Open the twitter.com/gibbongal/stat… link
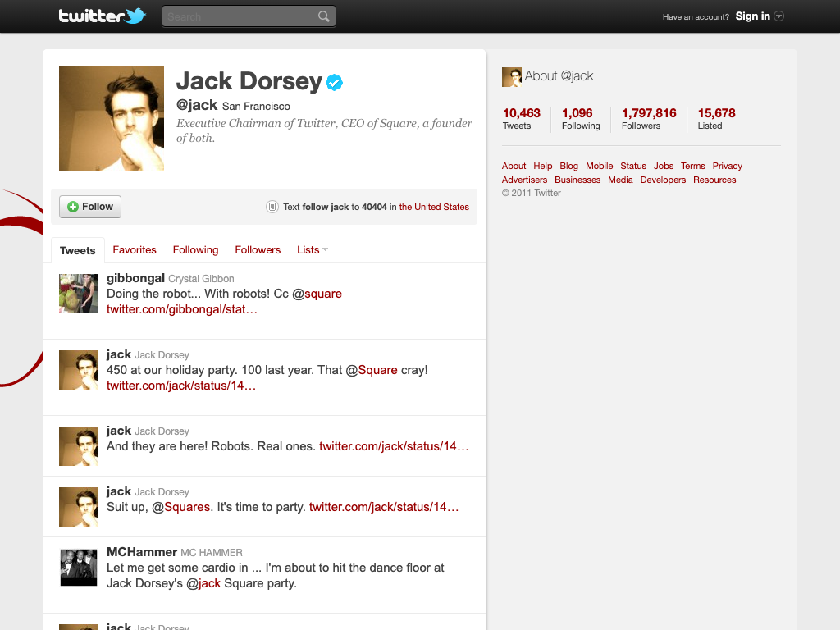840x630 pixels. tap(182, 309)
